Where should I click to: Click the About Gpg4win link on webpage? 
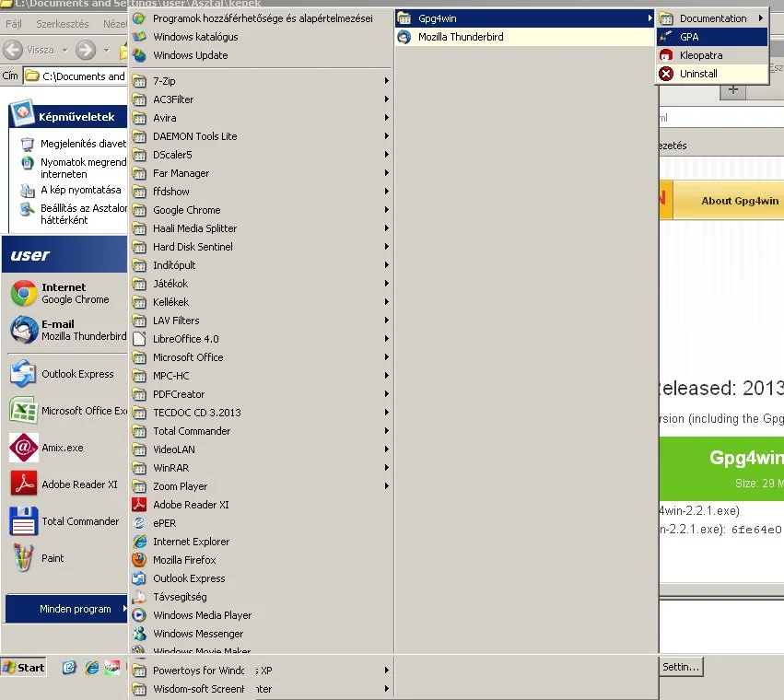click(740, 201)
